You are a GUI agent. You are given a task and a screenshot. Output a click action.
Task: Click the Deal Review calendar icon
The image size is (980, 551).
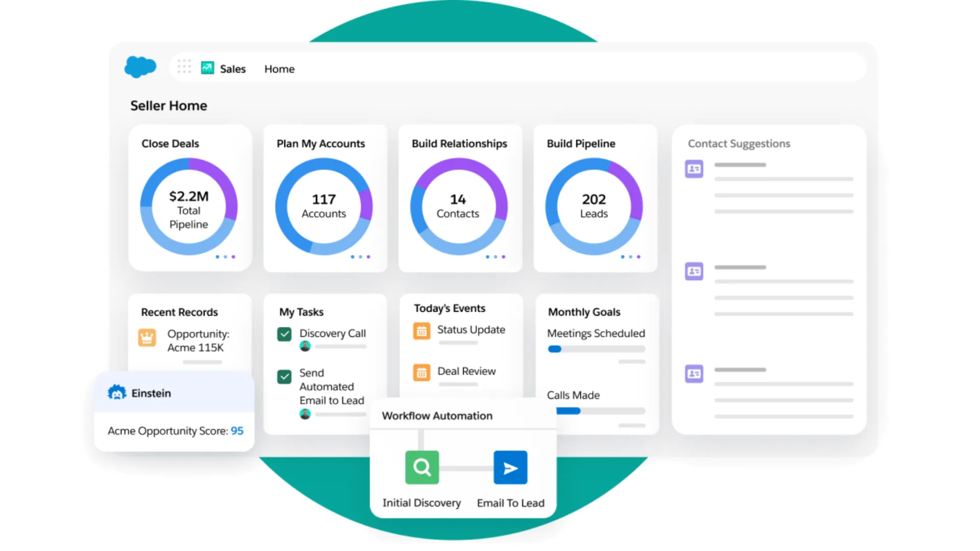click(x=422, y=372)
